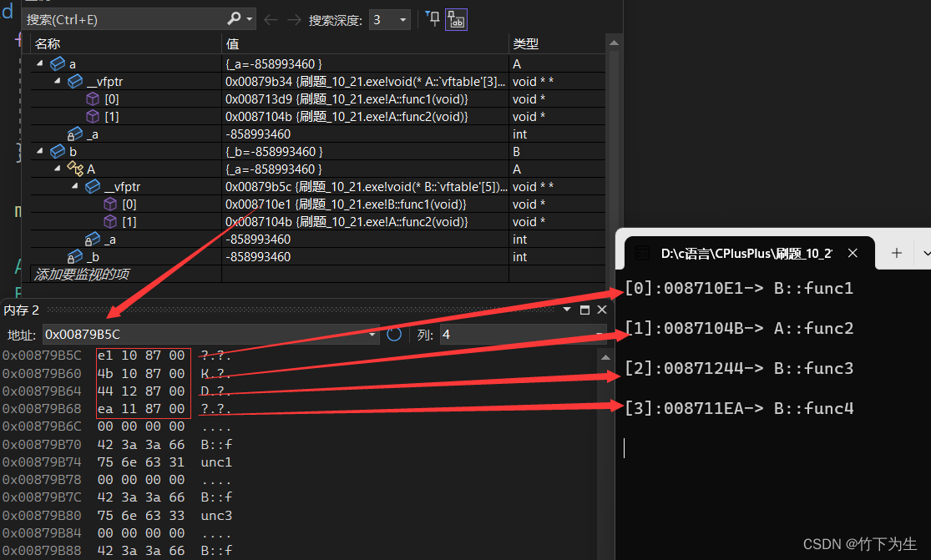
Task: Click the 类型 column header
Action: coord(525,44)
